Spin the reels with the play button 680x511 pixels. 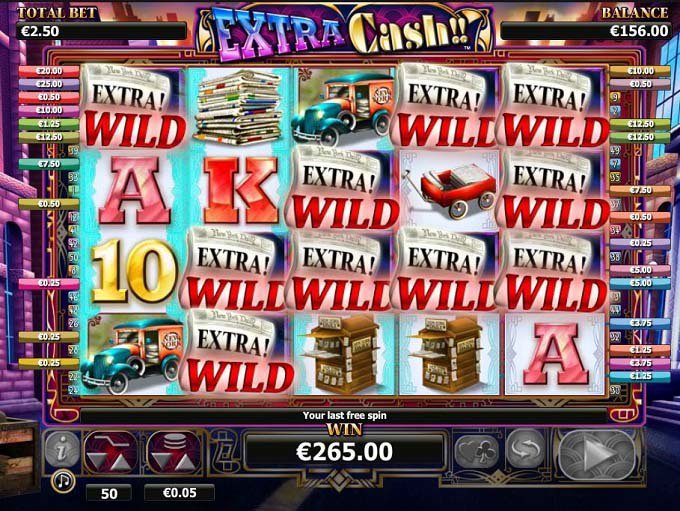[598, 454]
